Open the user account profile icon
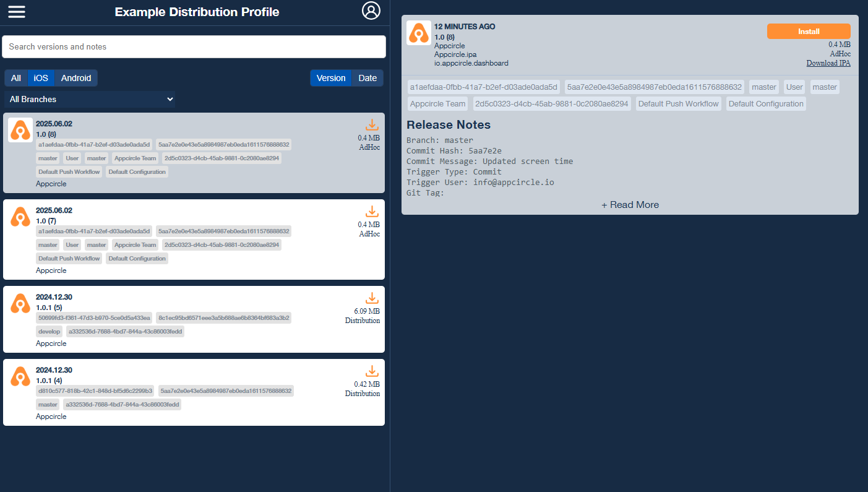Screen dimensions: 868x492 point(371,11)
